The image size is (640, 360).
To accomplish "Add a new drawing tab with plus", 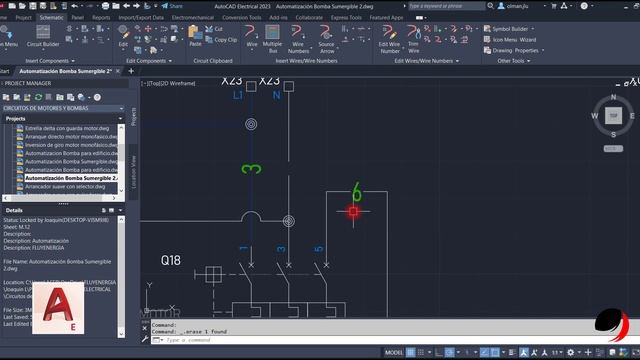I will (131, 71).
